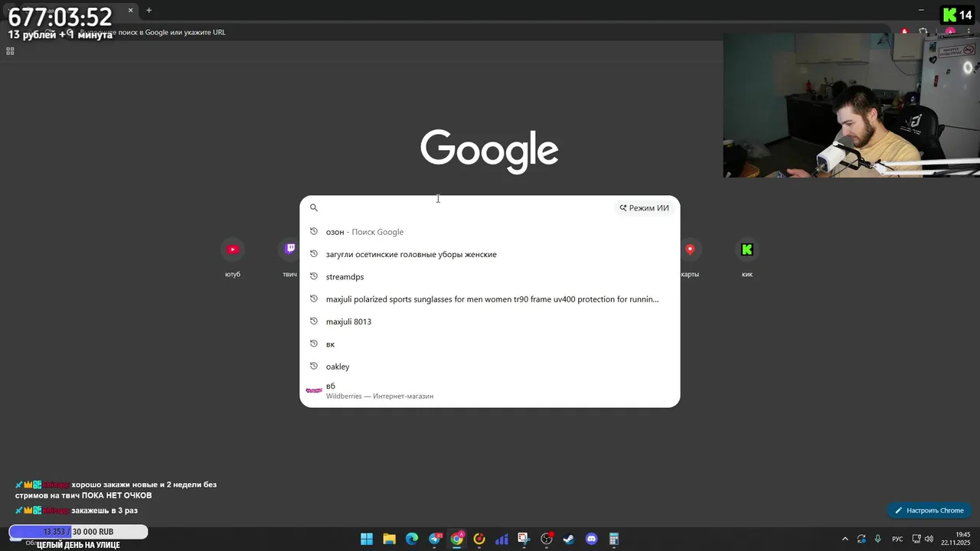Click the microphone tray icon

point(877,539)
